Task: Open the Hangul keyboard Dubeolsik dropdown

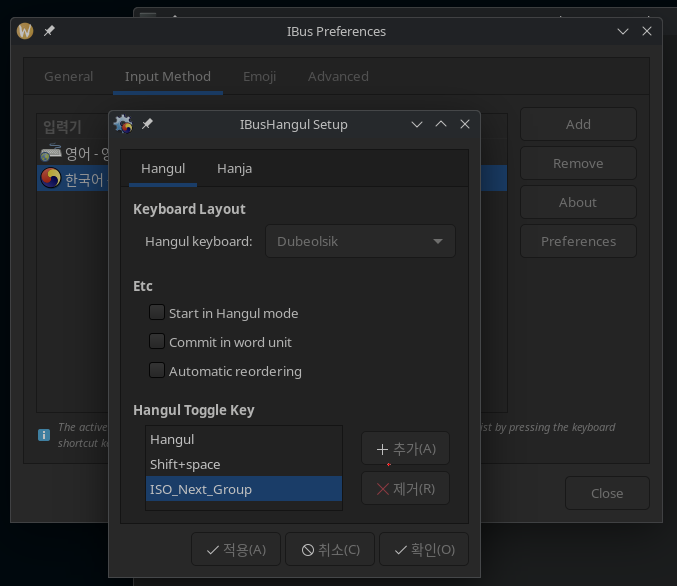Action: click(360, 241)
